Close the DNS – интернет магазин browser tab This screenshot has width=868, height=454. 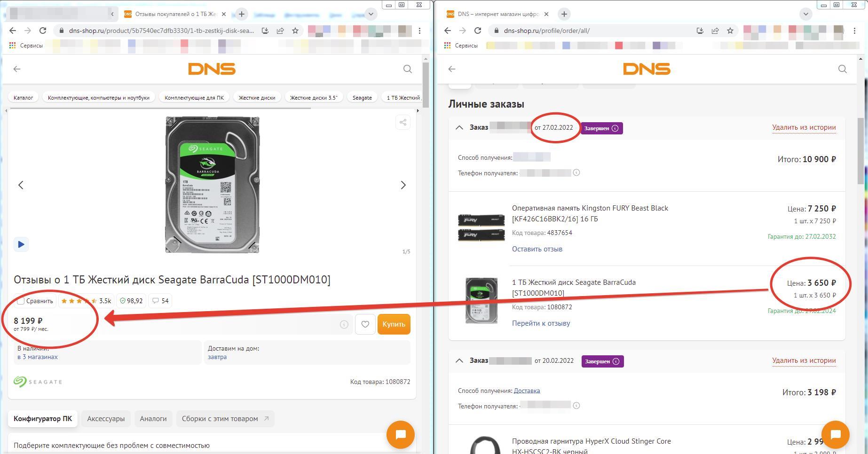click(546, 14)
